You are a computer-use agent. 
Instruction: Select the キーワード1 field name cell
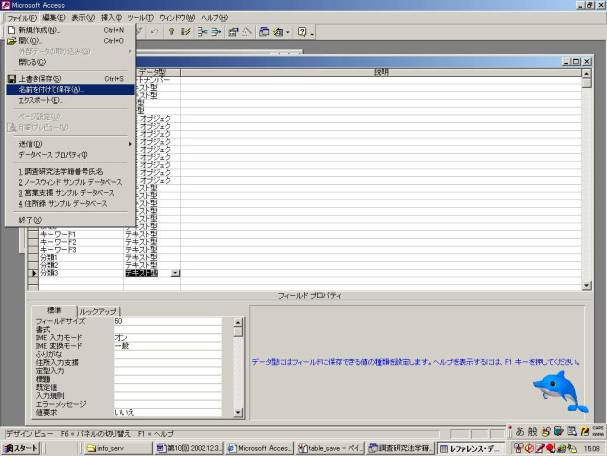click(x=81, y=234)
